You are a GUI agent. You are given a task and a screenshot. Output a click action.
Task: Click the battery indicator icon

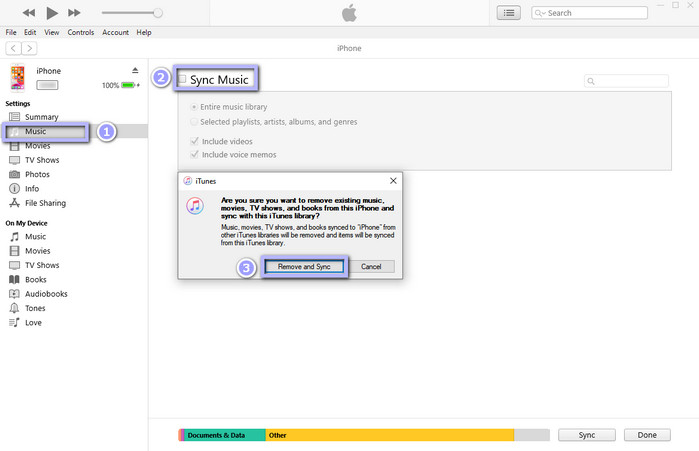128,85
